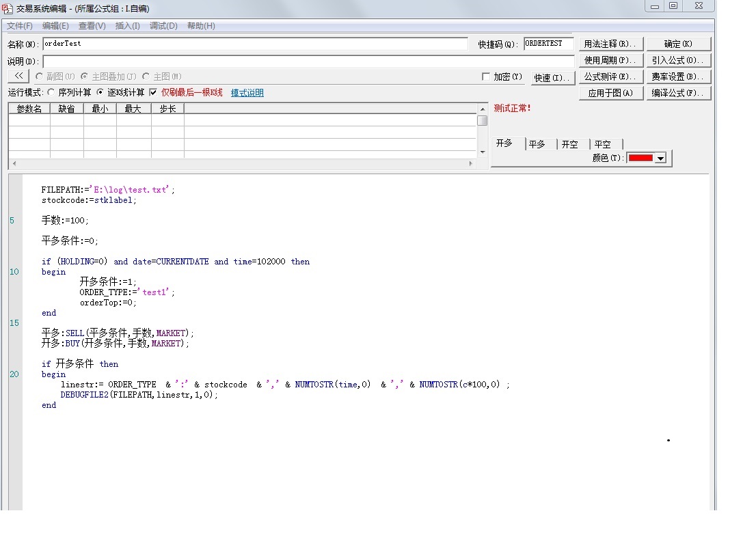Open the 插入 menu
Viewport: 756px width, 552px height.
[x=127, y=26]
